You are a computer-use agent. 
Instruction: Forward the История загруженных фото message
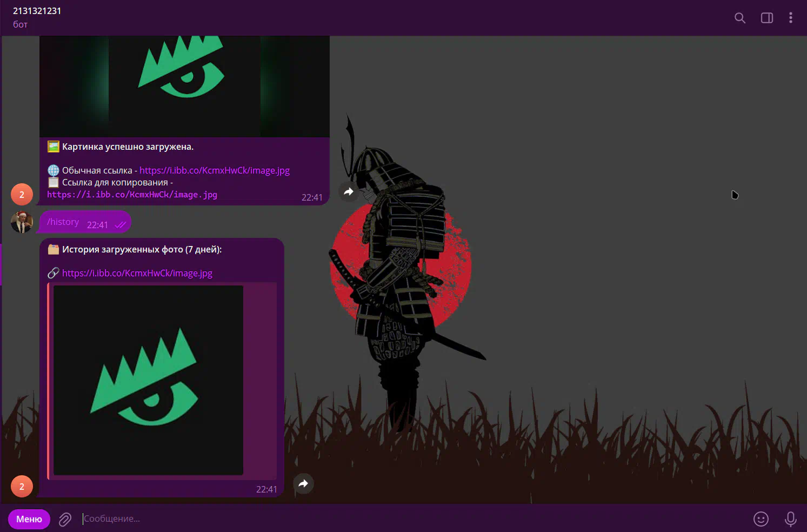pos(303,483)
